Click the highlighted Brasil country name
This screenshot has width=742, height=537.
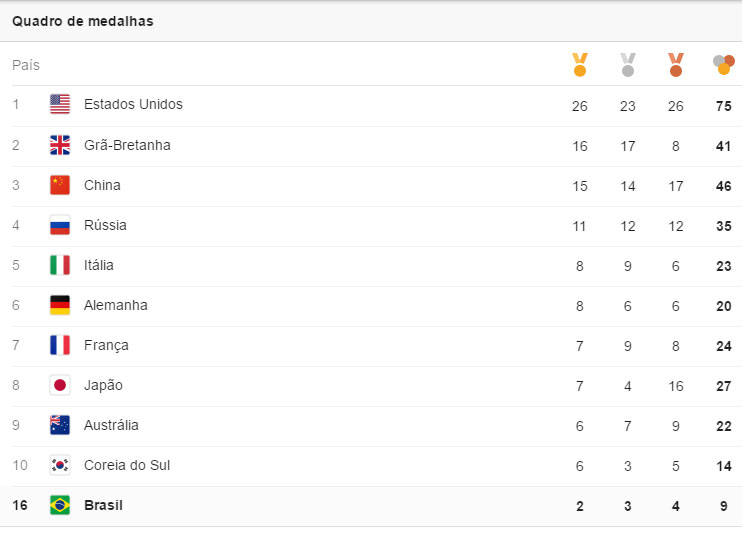point(103,505)
